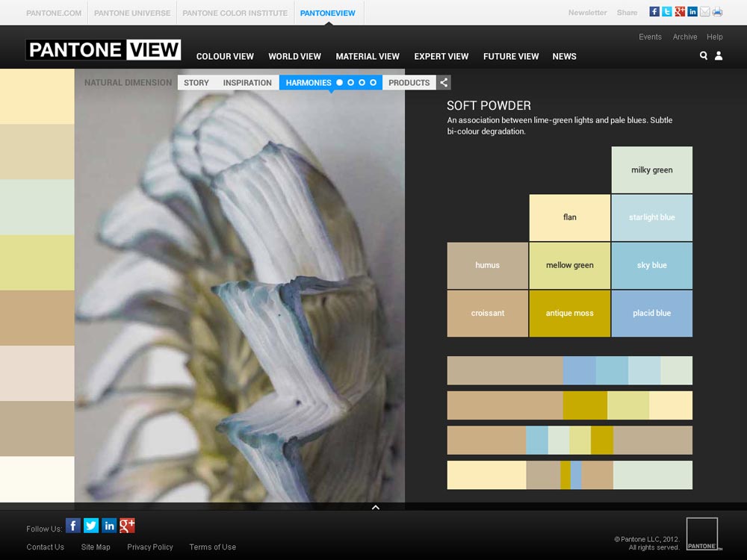Viewport: 747px width, 560px height.
Task: Open the News menu
Action: [x=564, y=56]
